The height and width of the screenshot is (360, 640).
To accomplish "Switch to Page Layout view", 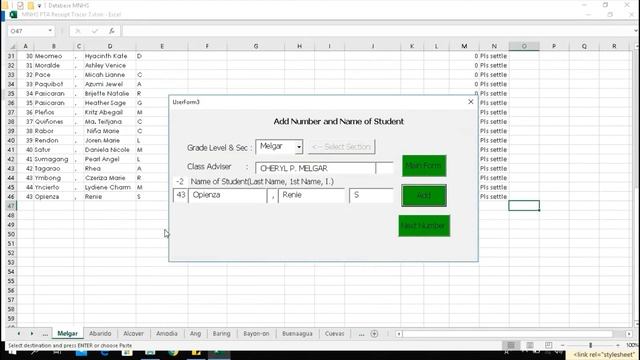I will [x=530, y=345].
